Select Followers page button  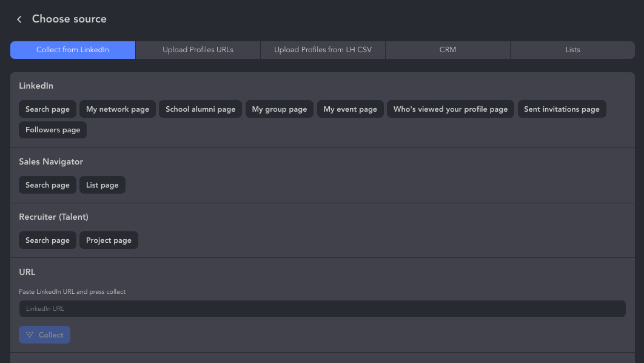point(53,130)
